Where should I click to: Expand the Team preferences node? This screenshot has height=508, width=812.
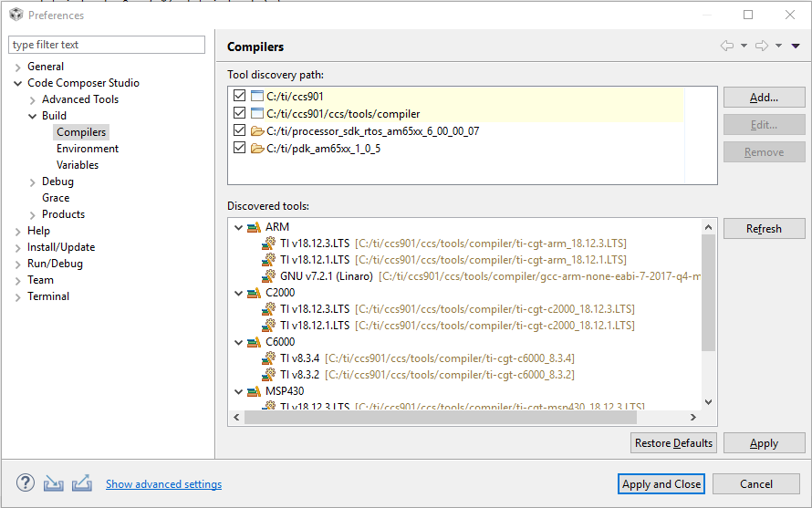coord(17,281)
